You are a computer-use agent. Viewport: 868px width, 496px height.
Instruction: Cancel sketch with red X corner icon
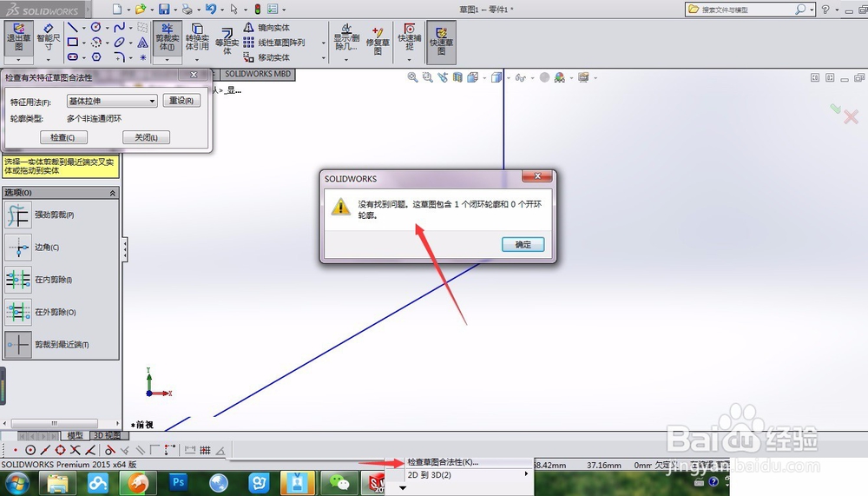851,116
